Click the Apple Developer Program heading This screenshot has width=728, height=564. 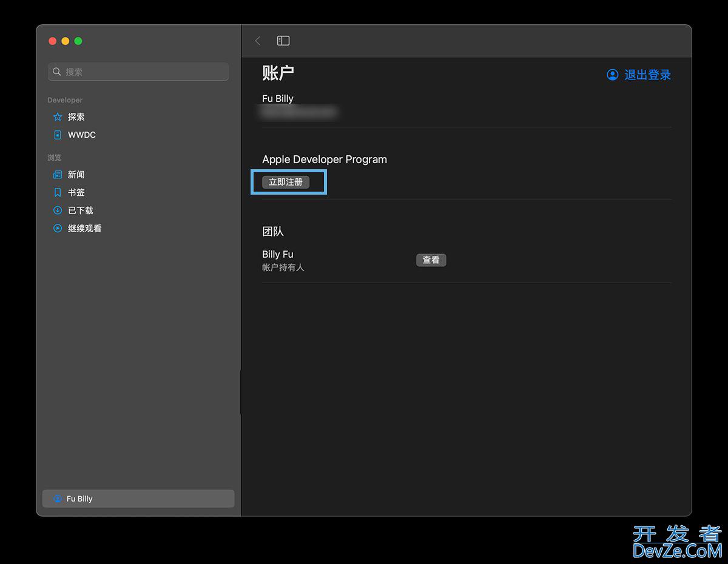coord(325,159)
